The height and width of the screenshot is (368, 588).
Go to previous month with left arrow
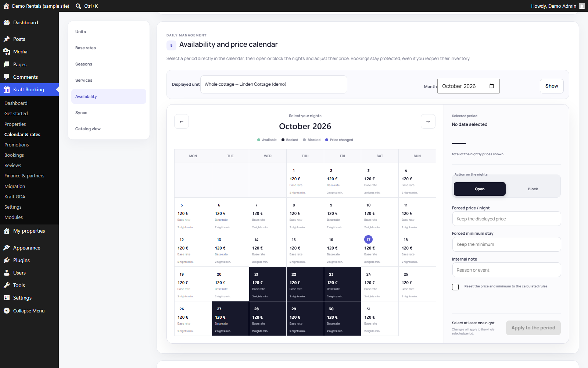point(182,121)
